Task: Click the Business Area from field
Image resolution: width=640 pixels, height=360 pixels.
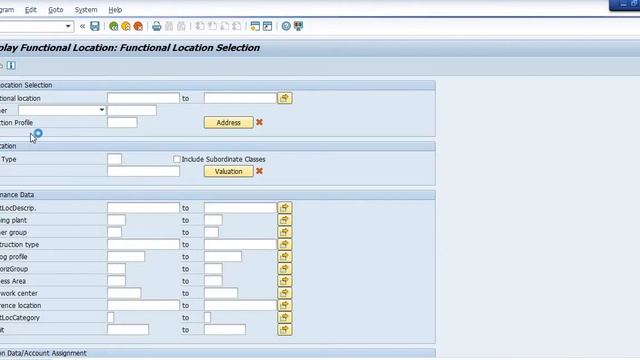Action: coord(116,281)
